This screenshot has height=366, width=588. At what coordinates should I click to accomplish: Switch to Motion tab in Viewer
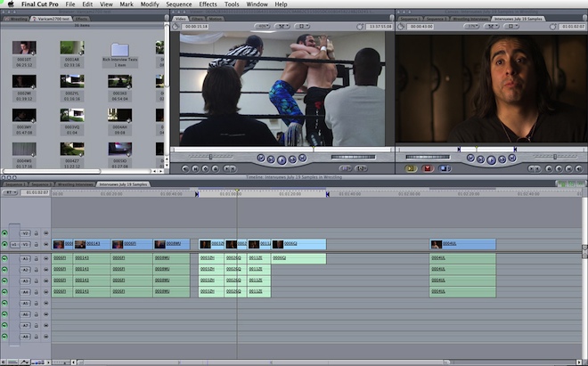216,19
